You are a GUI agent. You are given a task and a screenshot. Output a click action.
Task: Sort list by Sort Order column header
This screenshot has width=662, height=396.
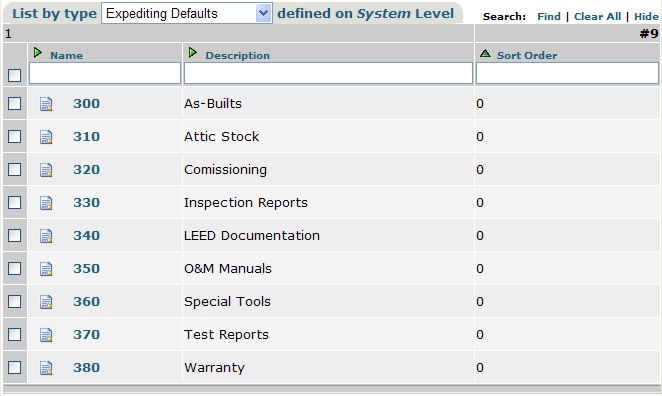(527, 55)
